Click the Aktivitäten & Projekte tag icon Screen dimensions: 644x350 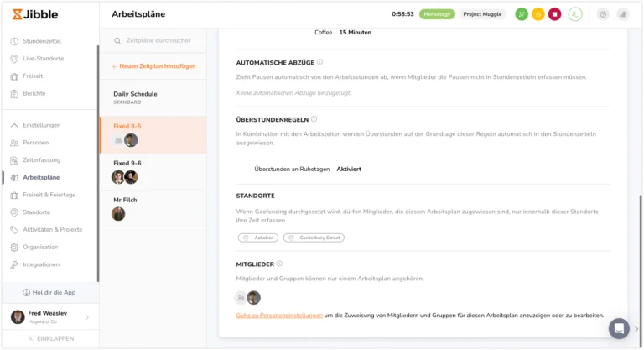(x=14, y=229)
